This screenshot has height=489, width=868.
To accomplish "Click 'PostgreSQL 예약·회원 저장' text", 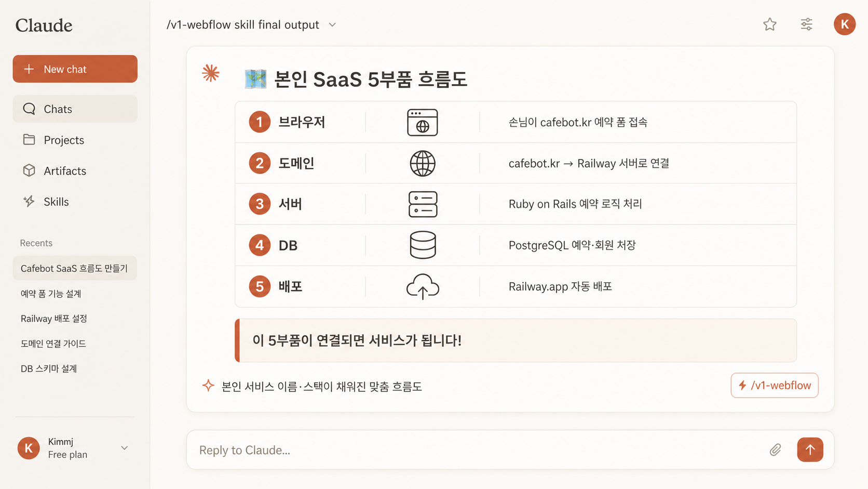I will pyautogui.click(x=572, y=245).
